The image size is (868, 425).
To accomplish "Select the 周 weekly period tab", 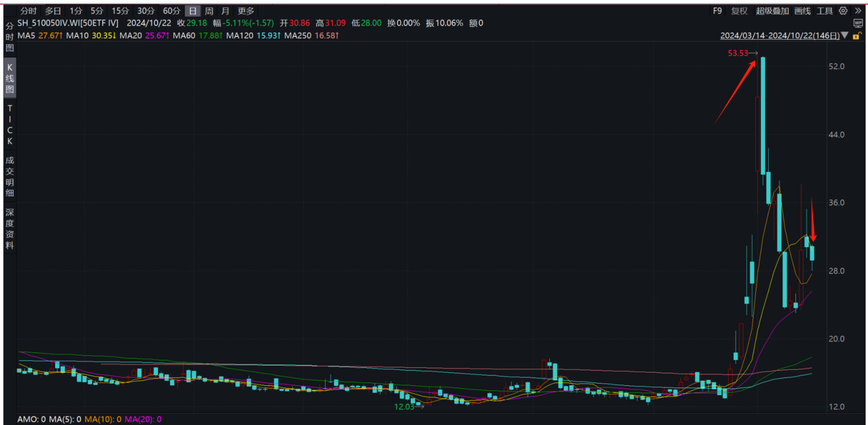I will click(x=209, y=11).
